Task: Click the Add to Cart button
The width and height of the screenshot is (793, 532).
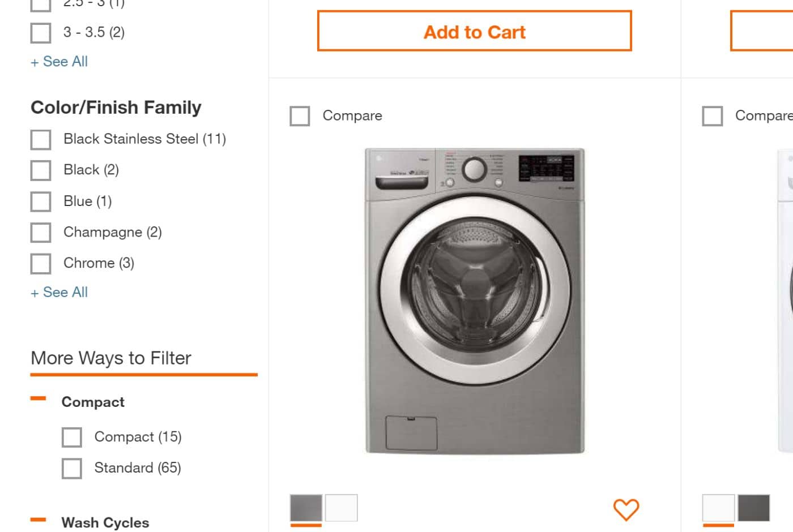Action: click(x=474, y=31)
